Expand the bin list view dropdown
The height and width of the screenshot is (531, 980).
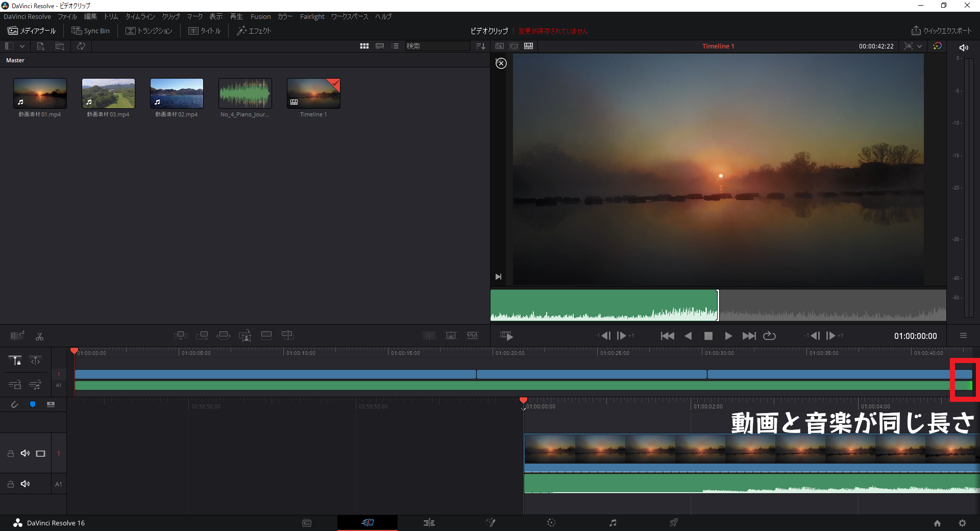22,46
